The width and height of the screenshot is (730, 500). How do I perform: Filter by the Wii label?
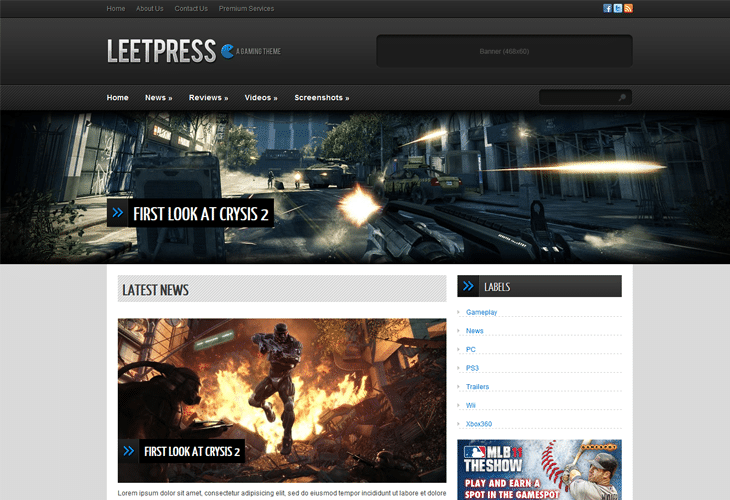471,405
